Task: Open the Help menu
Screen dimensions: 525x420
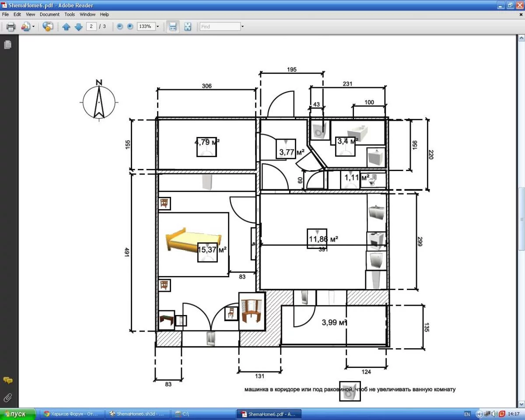Action: [x=104, y=14]
